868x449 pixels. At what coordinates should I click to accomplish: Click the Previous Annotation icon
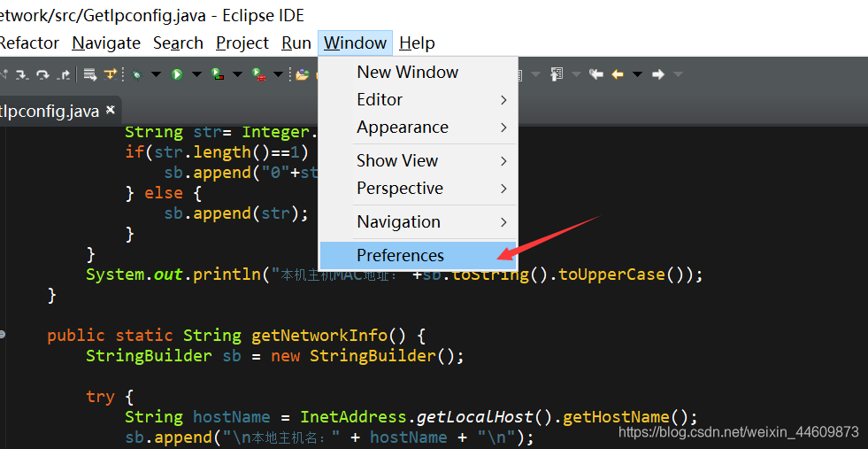pos(557,74)
